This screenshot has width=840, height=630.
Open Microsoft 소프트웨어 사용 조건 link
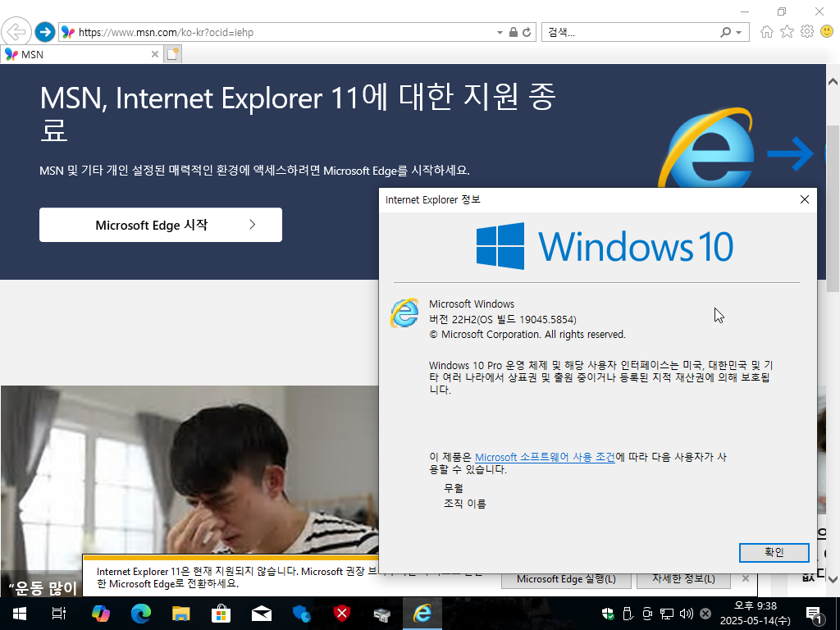pos(545,457)
